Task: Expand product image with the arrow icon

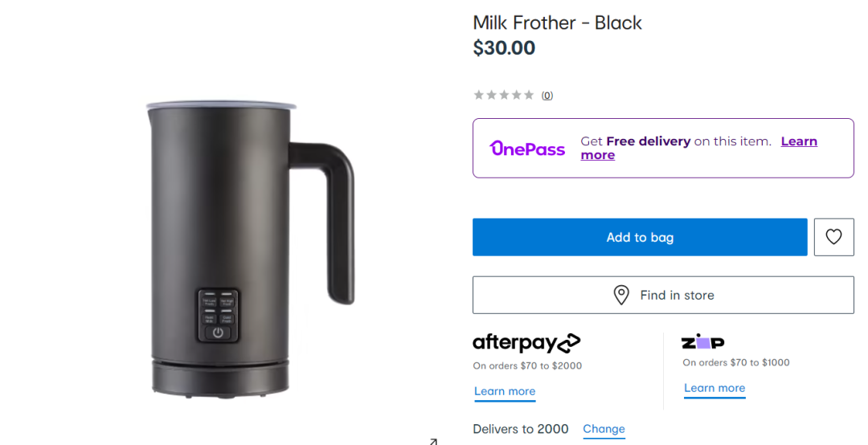Action: click(432, 440)
